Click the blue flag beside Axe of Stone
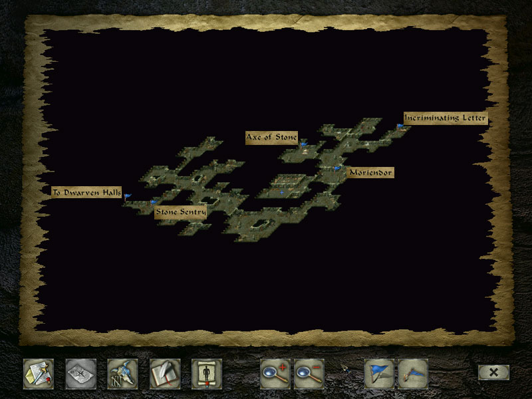 pyautogui.click(x=303, y=144)
